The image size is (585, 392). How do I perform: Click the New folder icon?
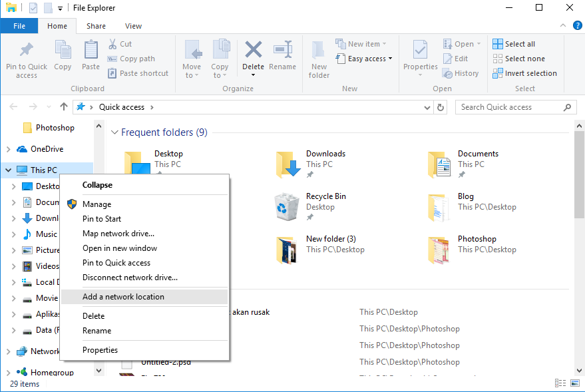318,50
